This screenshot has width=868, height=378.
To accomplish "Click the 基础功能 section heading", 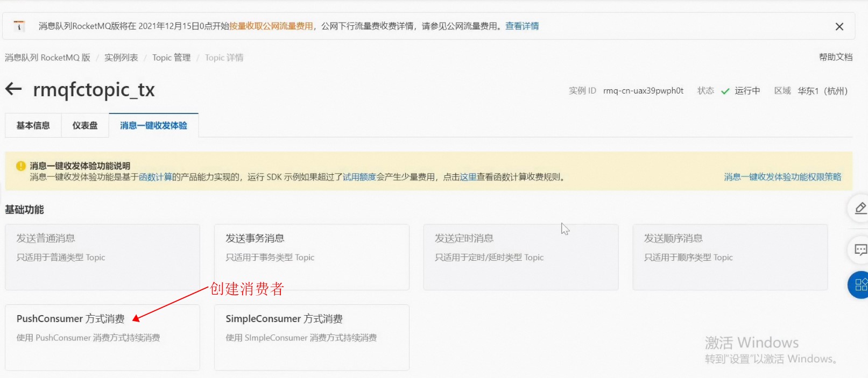I will click(x=24, y=209).
